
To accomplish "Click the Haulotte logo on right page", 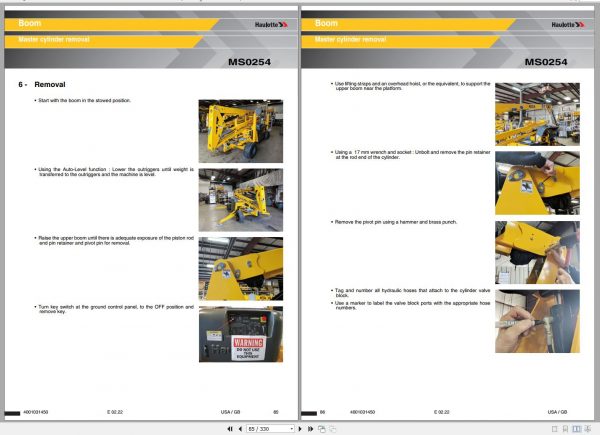I will point(568,24).
